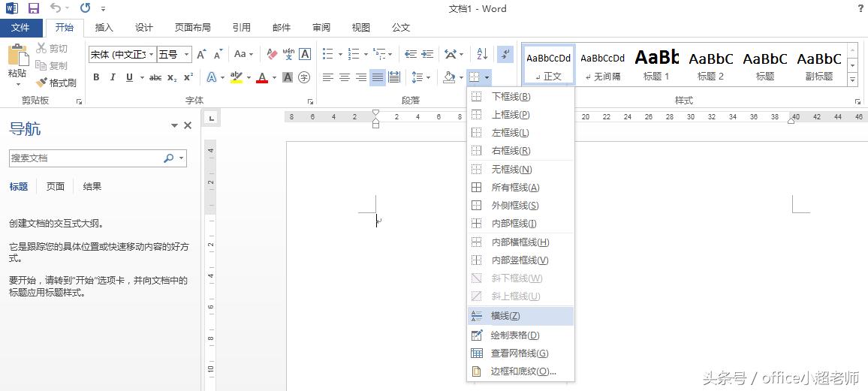Screen dimensions: 868x391
Task: Select All Borders (所有框线) menu item
Action: click(520, 188)
